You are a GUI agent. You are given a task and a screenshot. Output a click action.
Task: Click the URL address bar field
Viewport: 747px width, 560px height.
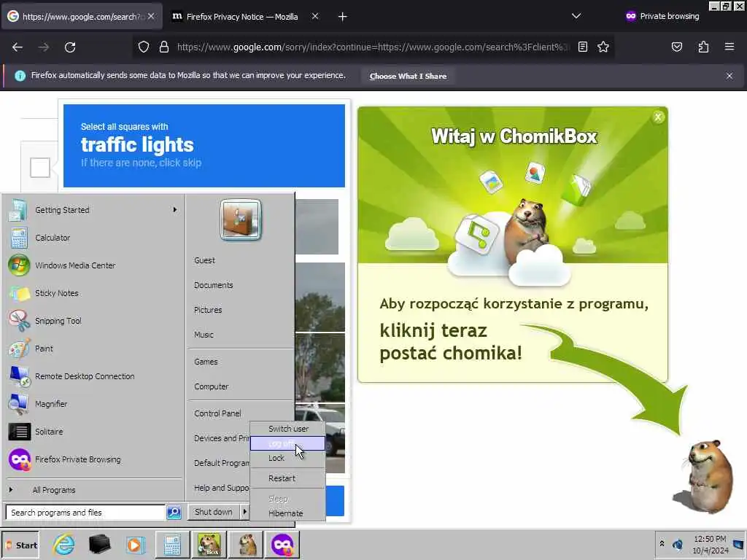(373, 47)
